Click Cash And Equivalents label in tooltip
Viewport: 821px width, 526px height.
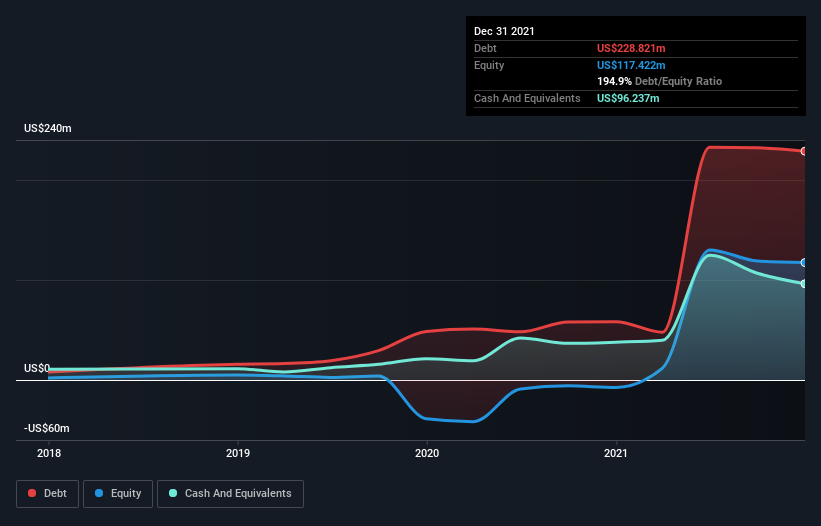point(527,98)
